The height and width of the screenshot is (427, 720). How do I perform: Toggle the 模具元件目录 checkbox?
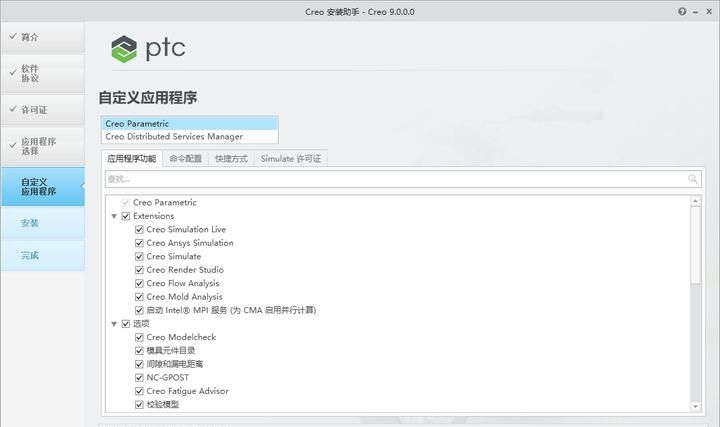(x=139, y=351)
